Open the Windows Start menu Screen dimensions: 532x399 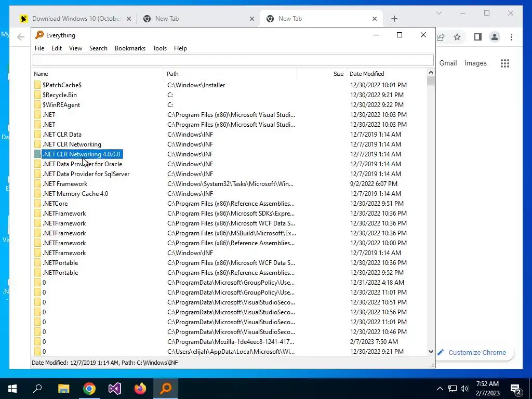click(x=12, y=389)
